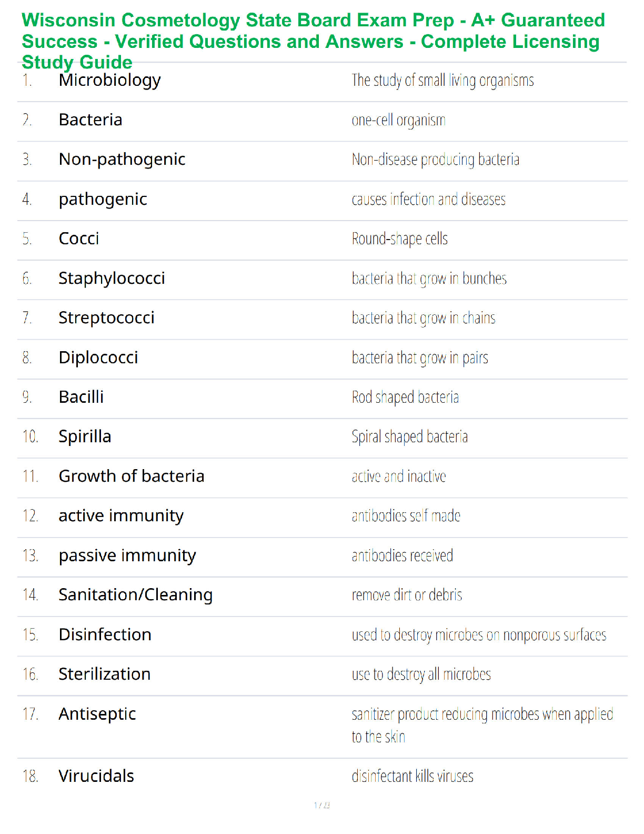
Task: Click the term "Microbiology"
Action: (109, 81)
